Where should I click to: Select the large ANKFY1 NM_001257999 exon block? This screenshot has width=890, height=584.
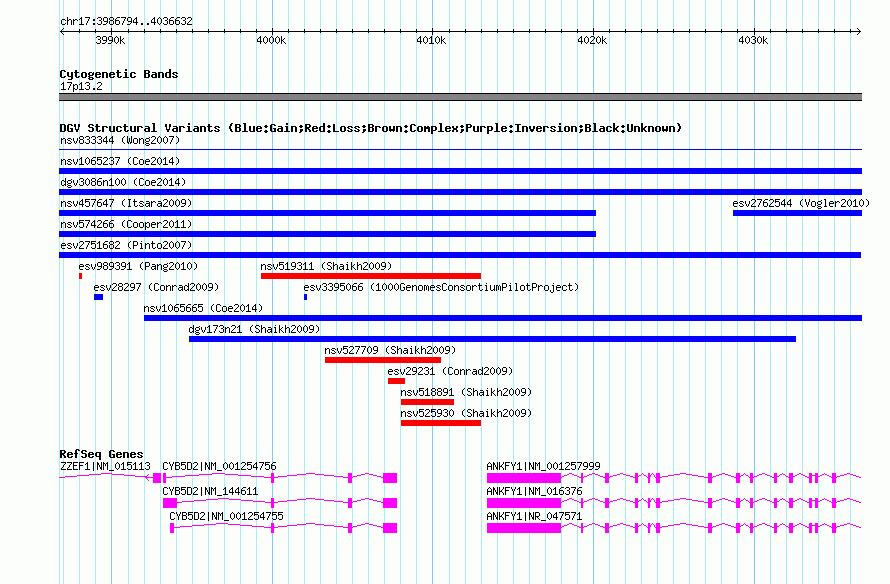524,478
